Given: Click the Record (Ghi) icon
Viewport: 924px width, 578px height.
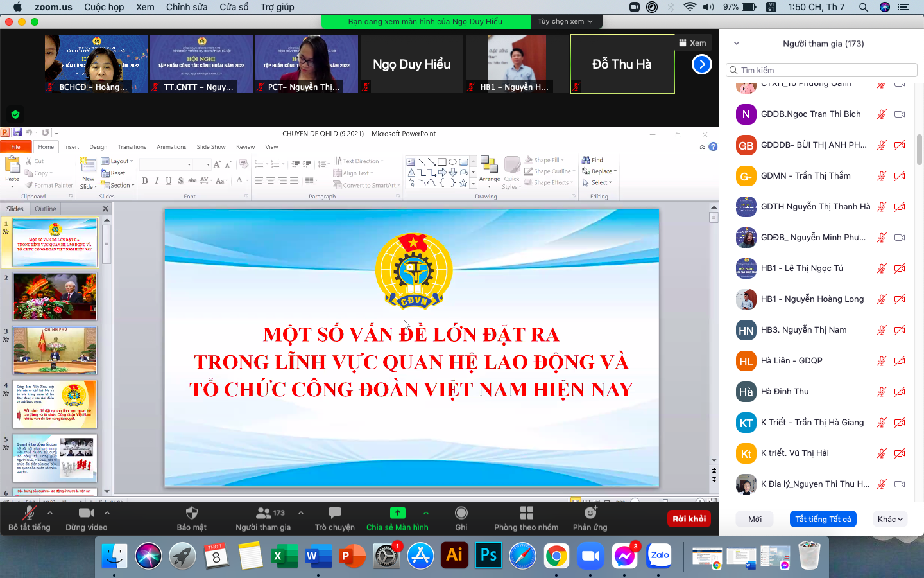Looking at the screenshot, I should pos(461,513).
